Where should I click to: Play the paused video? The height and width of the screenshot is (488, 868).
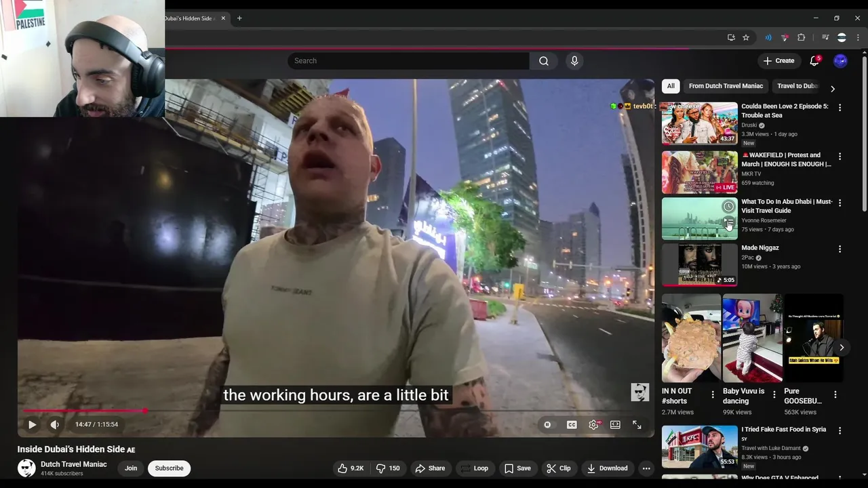(x=32, y=424)
